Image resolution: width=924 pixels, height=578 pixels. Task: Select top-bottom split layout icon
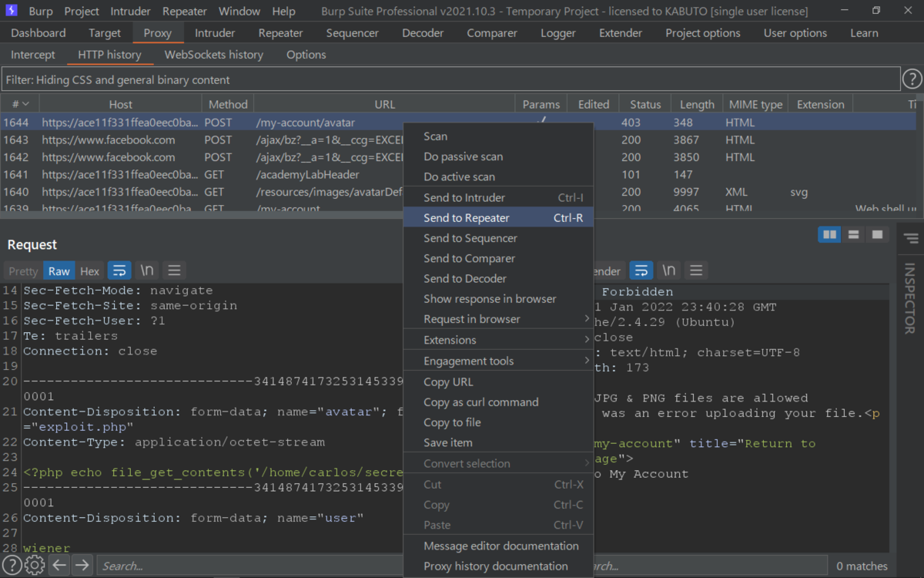853,234
